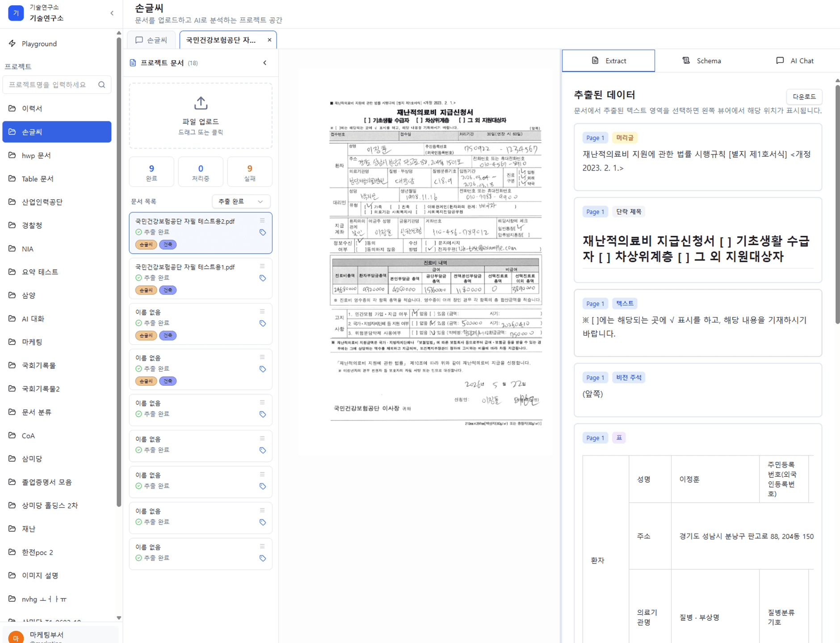This screenshot has width=840, height=643.
Task: Click tag icon on 자필 테스트용2.pdf
Action: click(263, 232)
